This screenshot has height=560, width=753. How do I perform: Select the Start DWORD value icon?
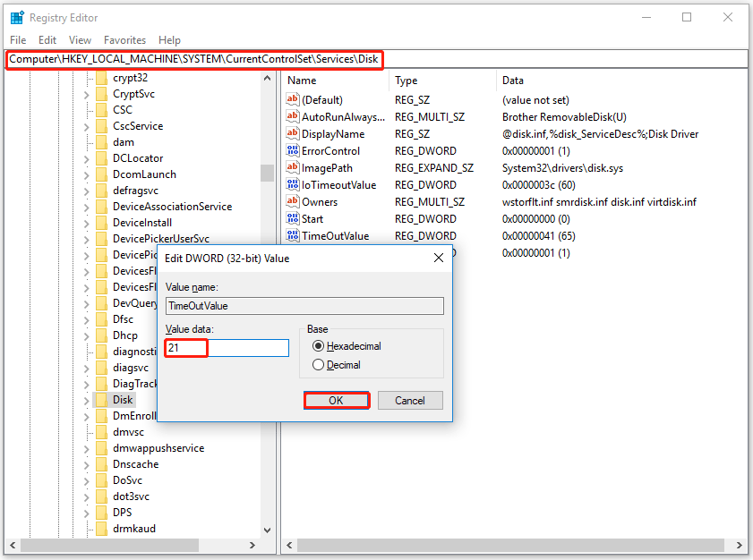tap(293, 218)
